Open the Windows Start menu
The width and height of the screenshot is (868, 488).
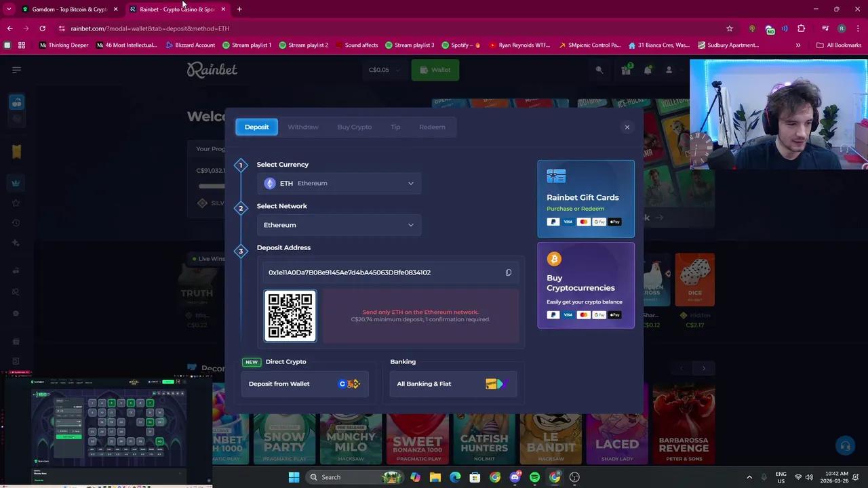[x=294, y=477]
